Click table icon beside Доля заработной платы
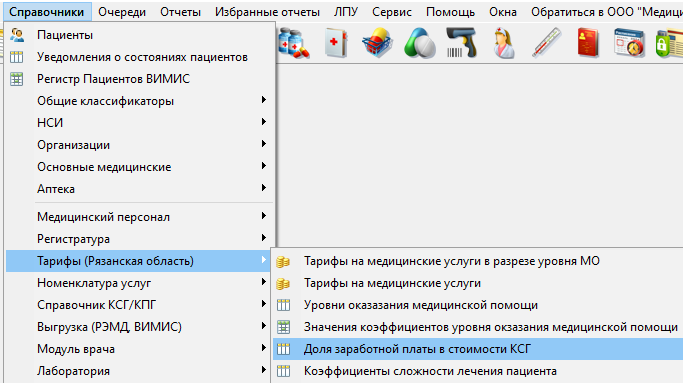 tap(284, 349)
